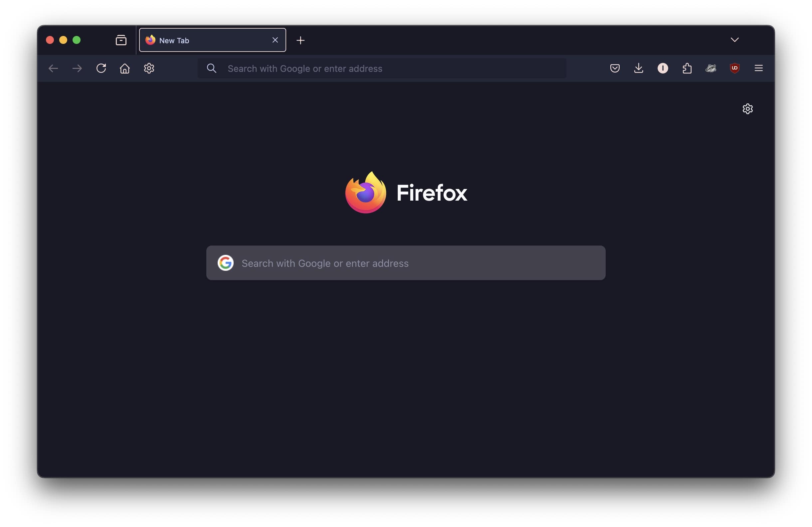Image resolution: width=812 pixels, height=527 pixels.
Task: Show Downloads panel arrow icon
Action: (x=639, y=68)
